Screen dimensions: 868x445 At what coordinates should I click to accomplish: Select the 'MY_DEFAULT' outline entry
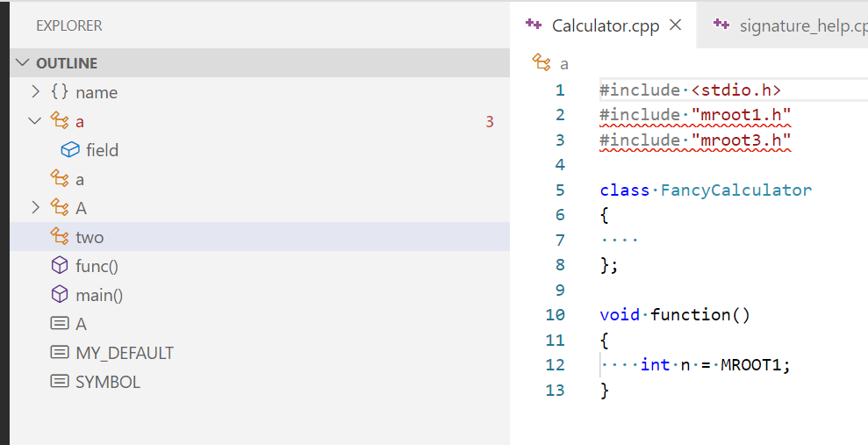(x=260, y=353)
